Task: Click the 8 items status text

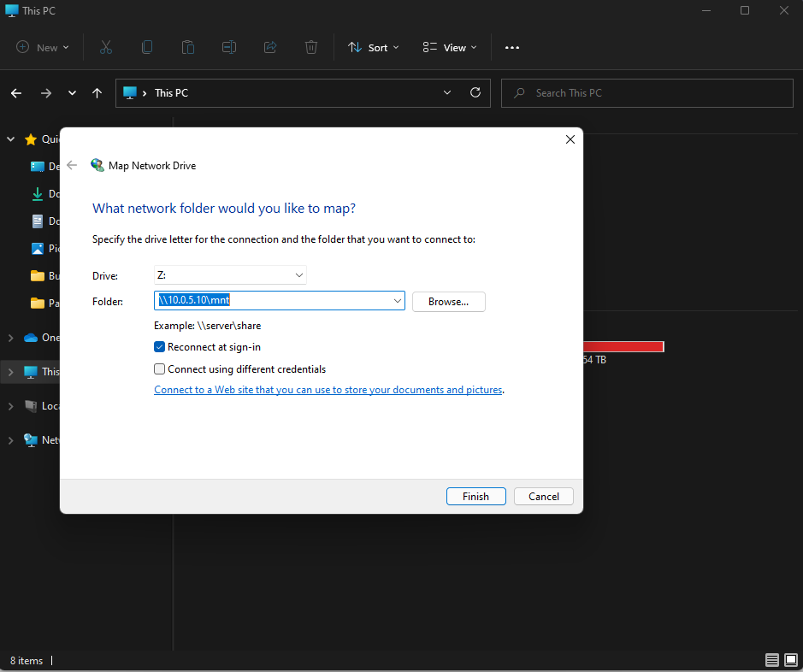Action: [x=27, y=661]
